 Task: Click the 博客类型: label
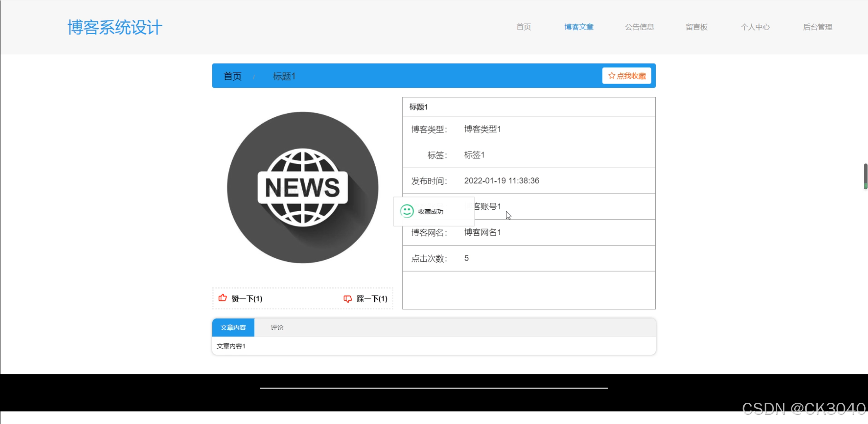(x=429, y=129)
